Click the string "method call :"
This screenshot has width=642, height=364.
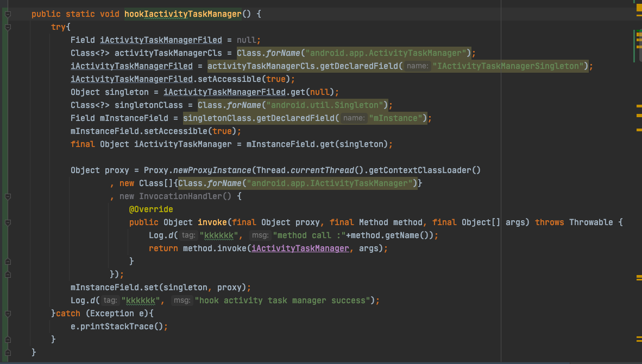[x=309, y=235]
